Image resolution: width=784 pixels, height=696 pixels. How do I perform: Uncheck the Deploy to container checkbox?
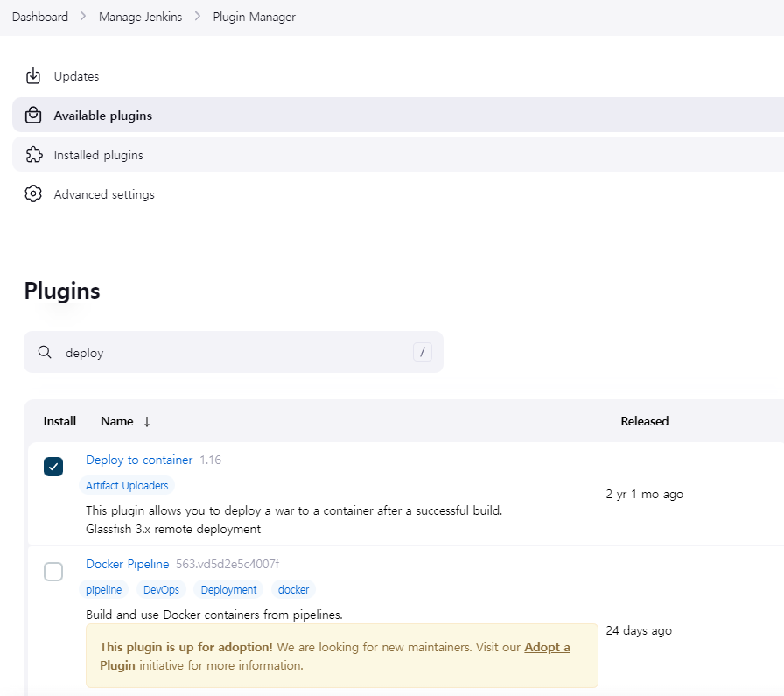(x=53, y=467)
